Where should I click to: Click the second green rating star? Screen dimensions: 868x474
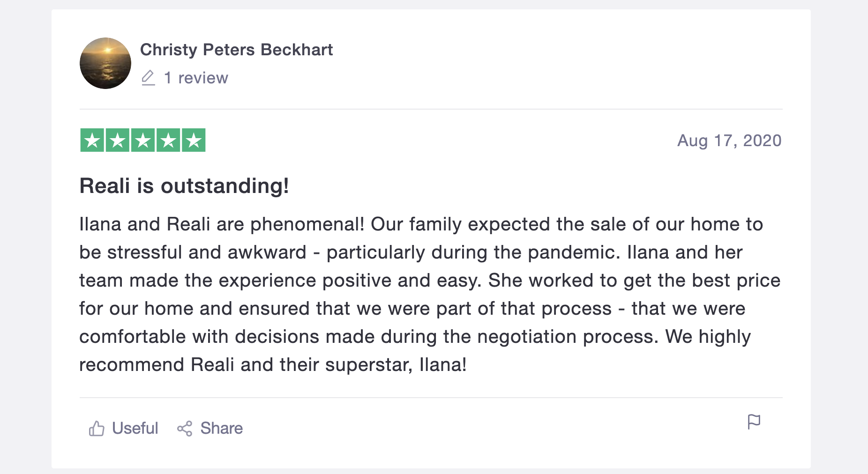click(x=118, y=140)
